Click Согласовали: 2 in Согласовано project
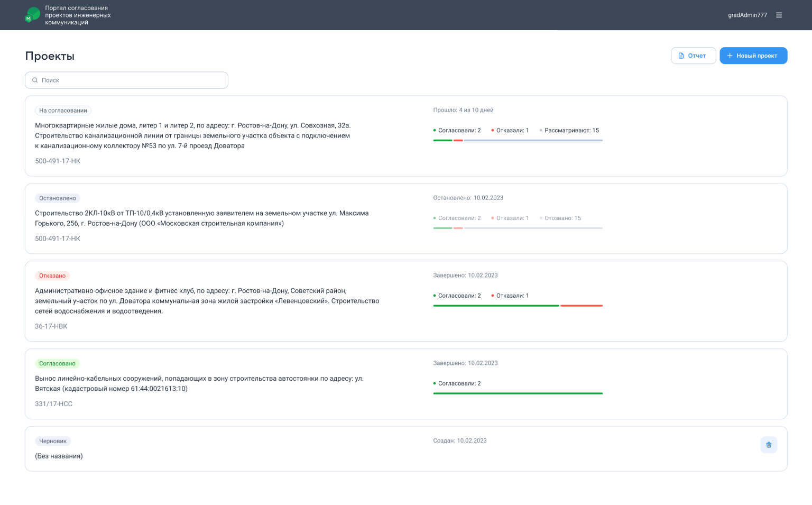This screenshot has height=505, width=812. (x=457, y=383)
